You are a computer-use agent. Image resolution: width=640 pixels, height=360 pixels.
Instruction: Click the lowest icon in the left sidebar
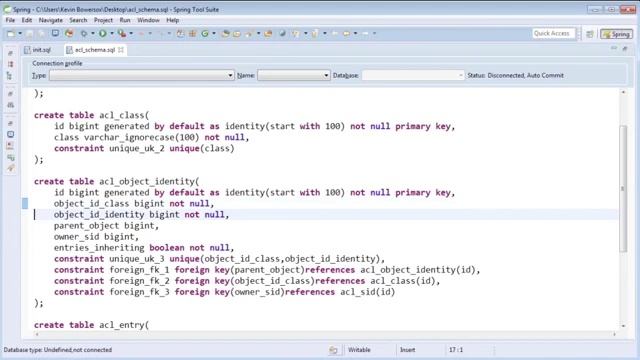point(11,168)
